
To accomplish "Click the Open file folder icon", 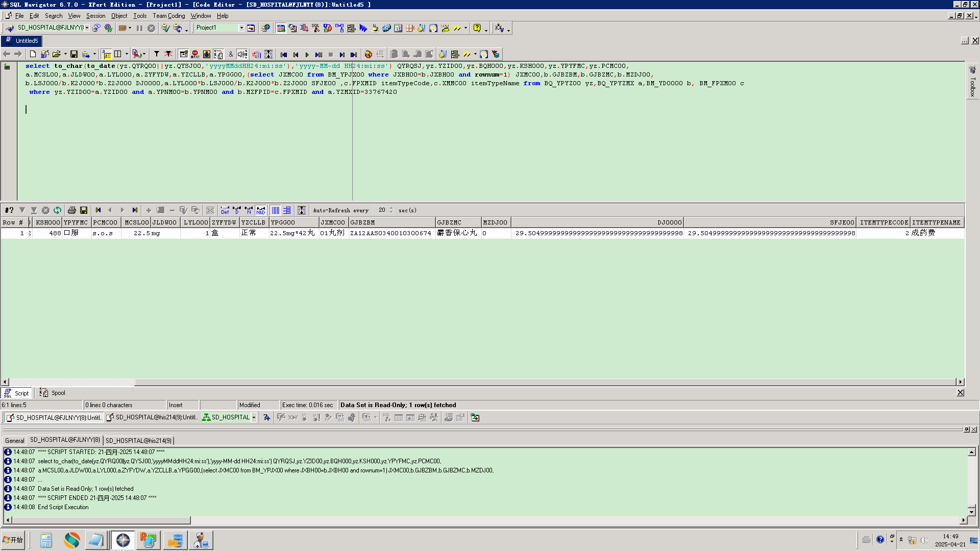I will pyautogui.click(x=56, y=54).
